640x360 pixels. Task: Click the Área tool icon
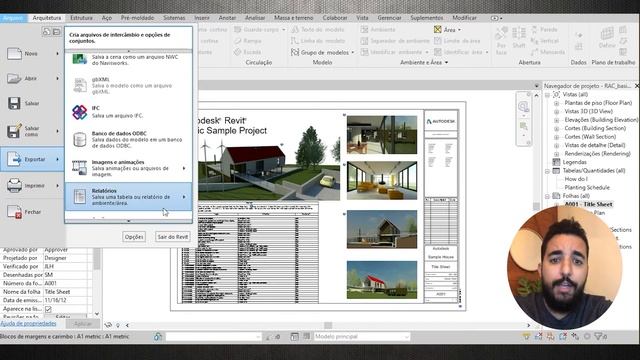point(438,29)
